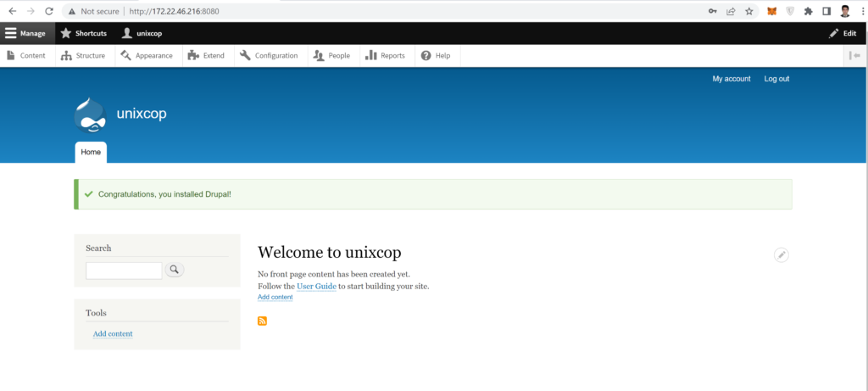The image size is (868, 391).
Task: Click the Search block heading
Action: 98,249
